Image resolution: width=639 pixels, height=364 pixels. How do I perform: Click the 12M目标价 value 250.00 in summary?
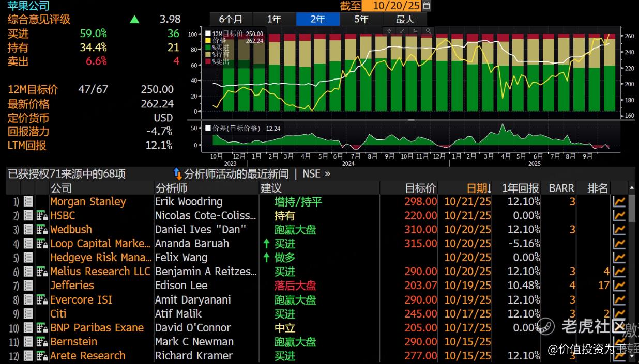click(157, 89)
